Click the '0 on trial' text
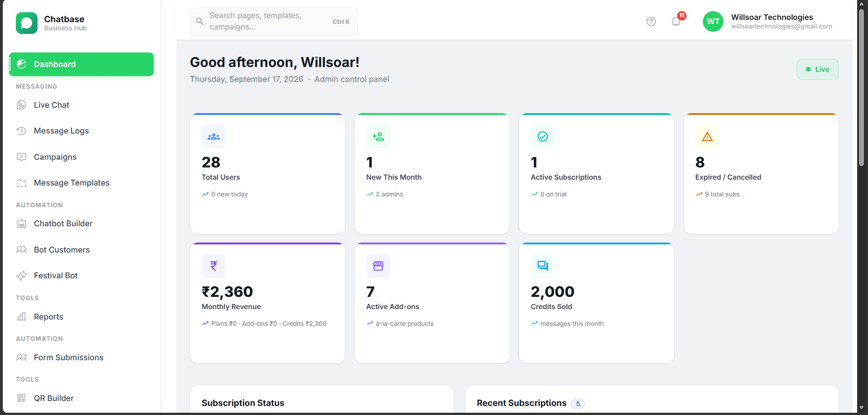Image resolution: width=868 pixels, height=415 pixels. (x=553, y=194)
